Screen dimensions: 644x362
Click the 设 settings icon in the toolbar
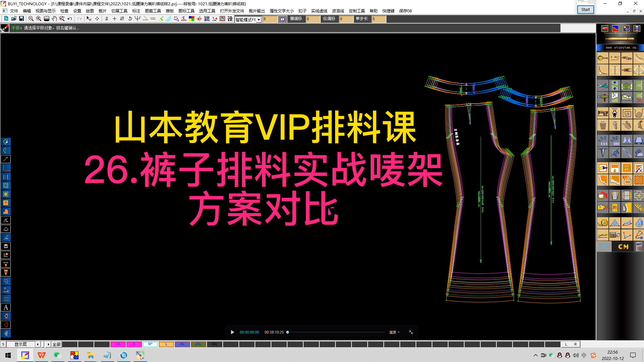(x=230, y=19)
